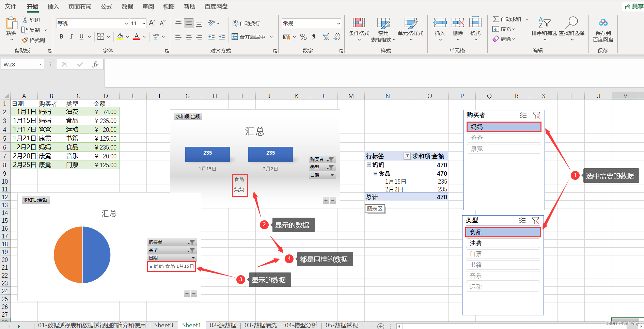Viewport: 644px width, 329px height.
Task: Open the 文件 menu
Action: tap(11, 6)
